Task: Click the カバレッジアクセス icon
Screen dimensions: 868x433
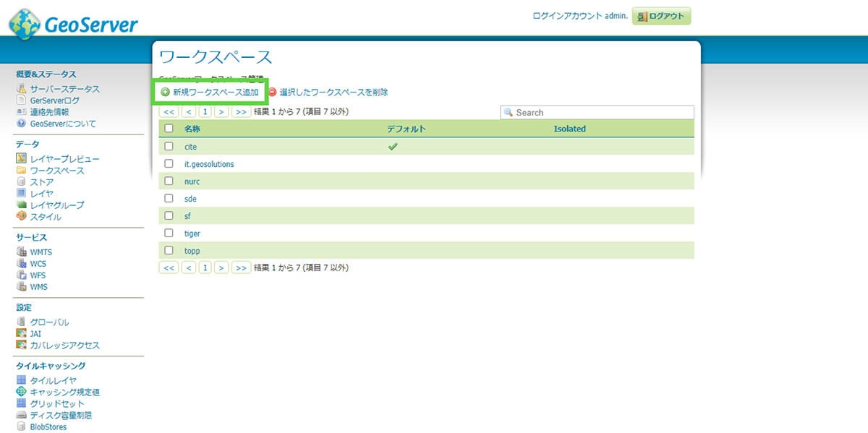Action: pos(21,346)
